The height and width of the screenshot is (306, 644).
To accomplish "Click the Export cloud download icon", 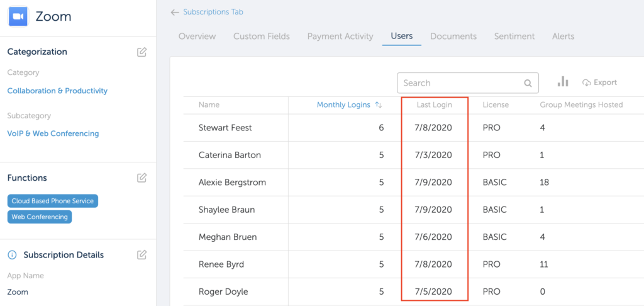I will coord(587,82).
